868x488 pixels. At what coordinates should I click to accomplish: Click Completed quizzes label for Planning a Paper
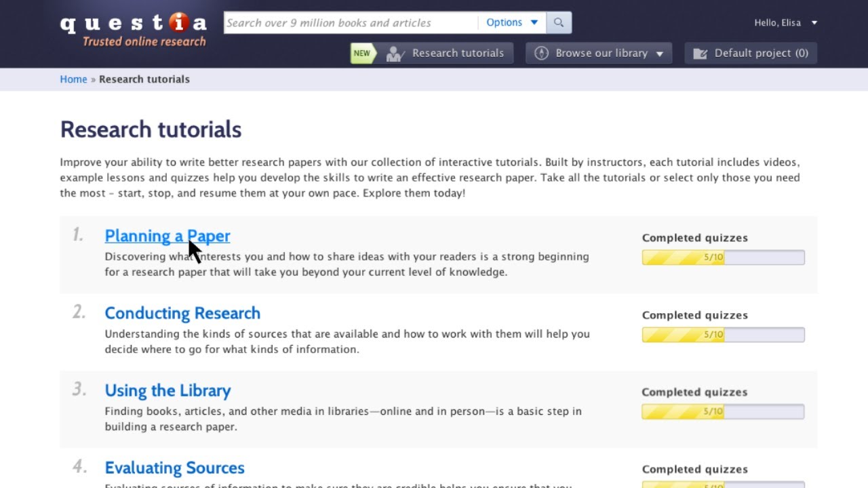coord(695,238)
